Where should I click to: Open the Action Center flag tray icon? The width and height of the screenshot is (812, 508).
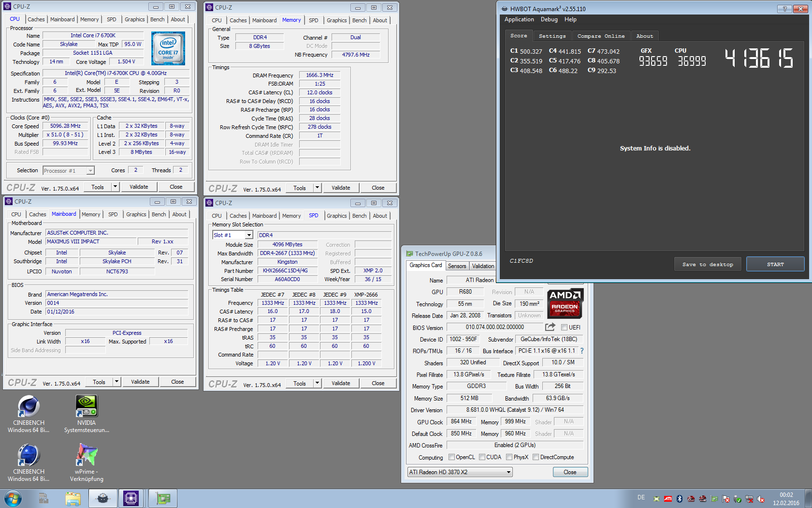tap(726, 499)
